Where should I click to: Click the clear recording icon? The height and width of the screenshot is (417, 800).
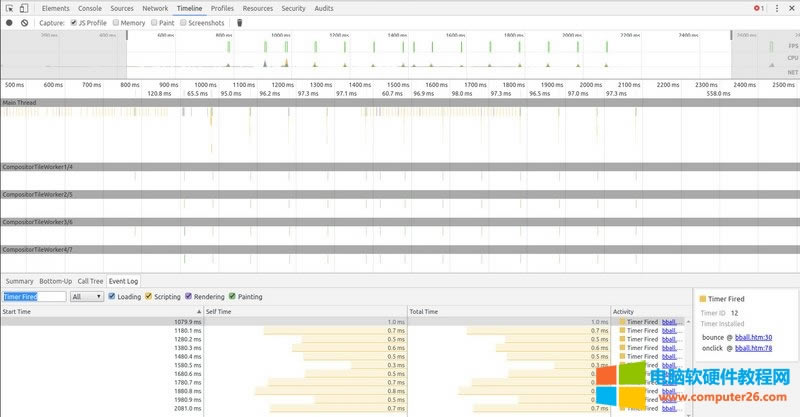[24, 22]
